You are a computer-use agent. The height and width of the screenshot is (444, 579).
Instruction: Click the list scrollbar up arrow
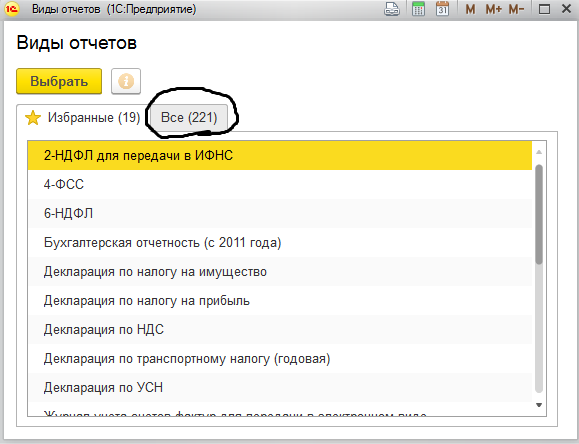click(x=539, y=152)
